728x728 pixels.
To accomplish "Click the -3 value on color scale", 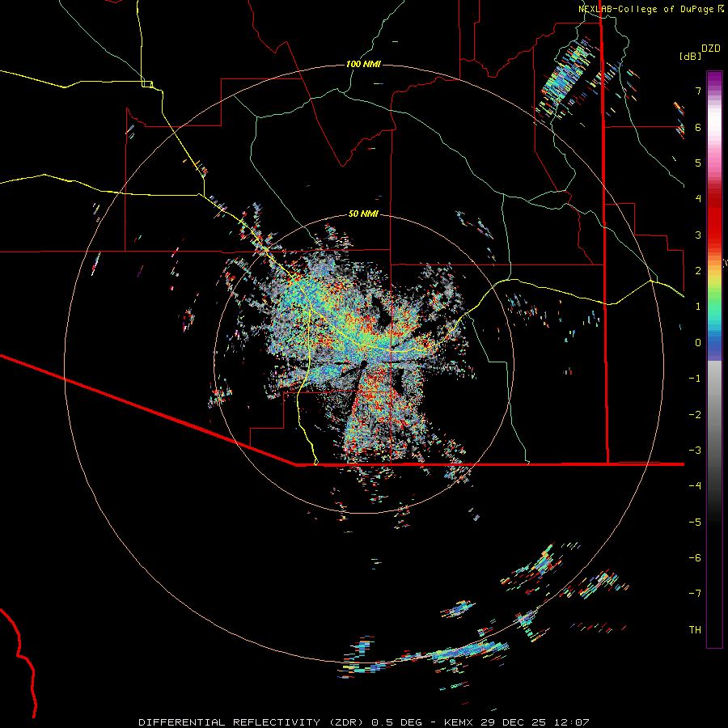I will (695, 451).
